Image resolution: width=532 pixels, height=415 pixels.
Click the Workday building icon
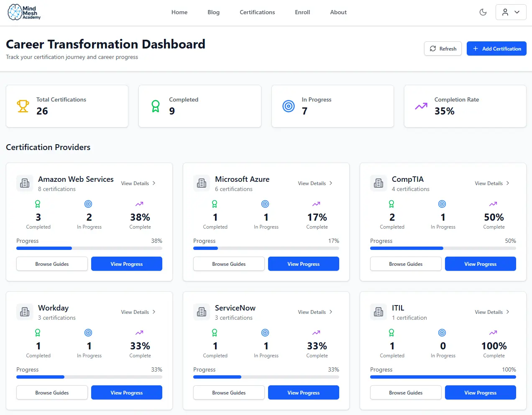[25, 312]
